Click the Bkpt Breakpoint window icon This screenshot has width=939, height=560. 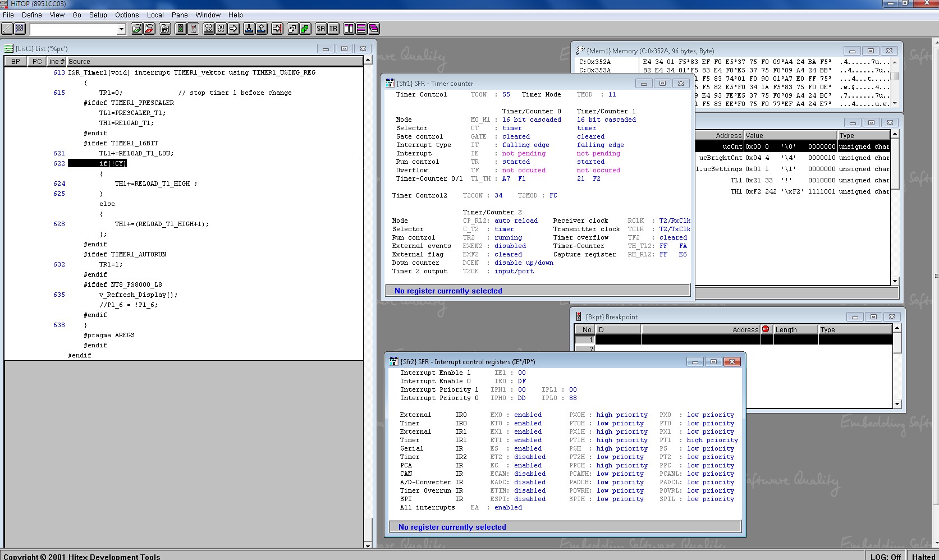(579, 316)
